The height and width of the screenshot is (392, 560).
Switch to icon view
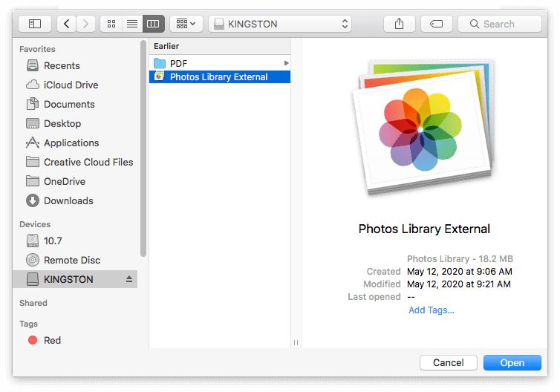[x=111, y=24]
